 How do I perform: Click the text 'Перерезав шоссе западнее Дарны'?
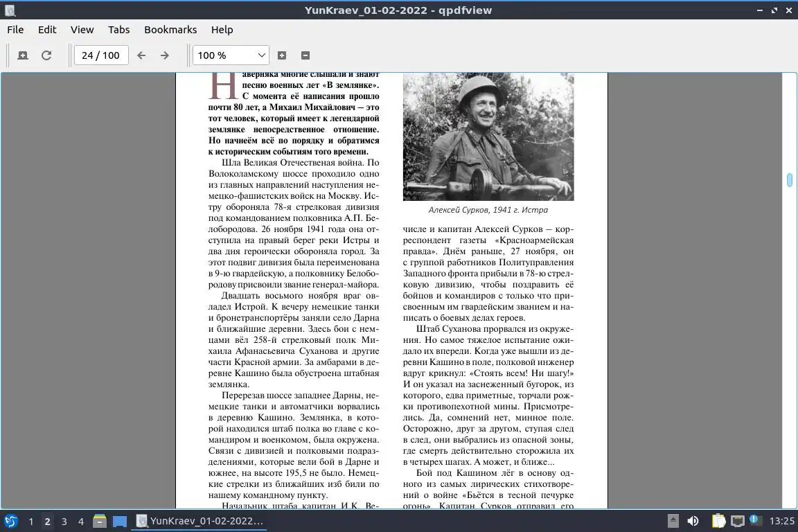tap(292, 395)
